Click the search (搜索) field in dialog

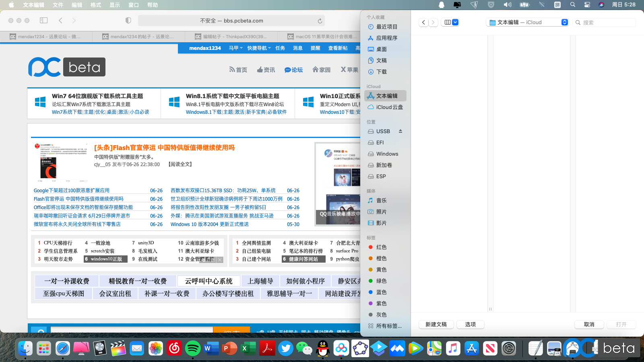point(605,23)
